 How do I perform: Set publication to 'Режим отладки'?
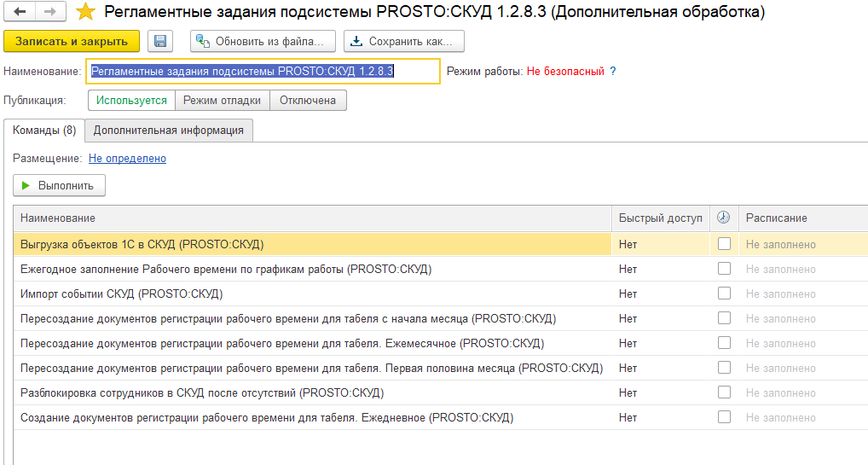pos(222,101)
